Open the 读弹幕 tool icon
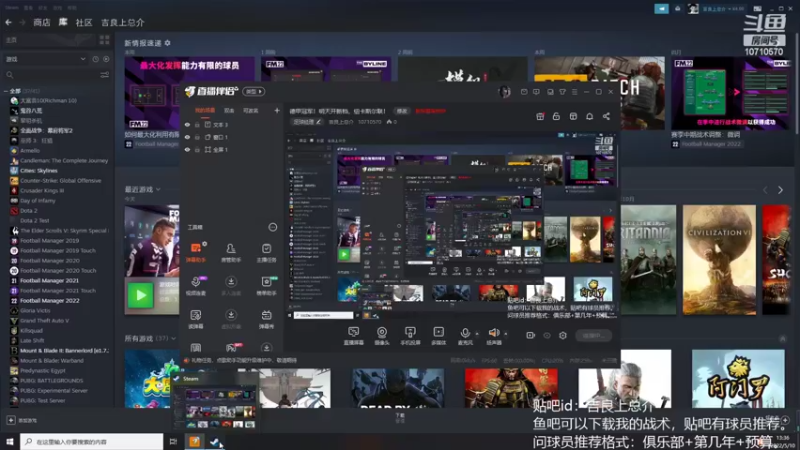This screenshot has height=450, width=800. click(x=196, y=315)
